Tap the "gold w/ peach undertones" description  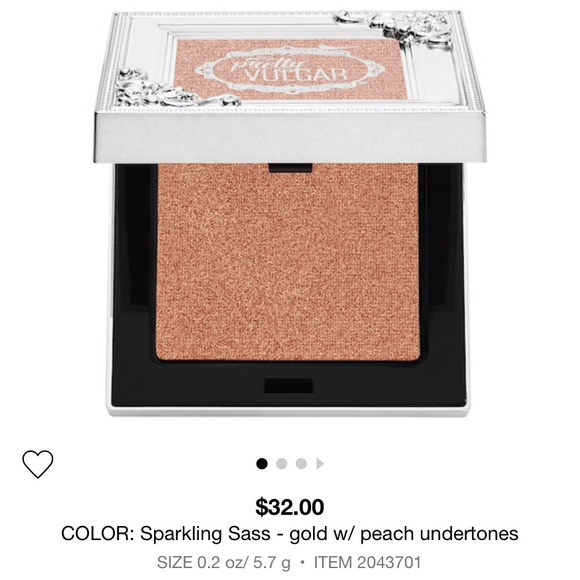coord(404,534)
